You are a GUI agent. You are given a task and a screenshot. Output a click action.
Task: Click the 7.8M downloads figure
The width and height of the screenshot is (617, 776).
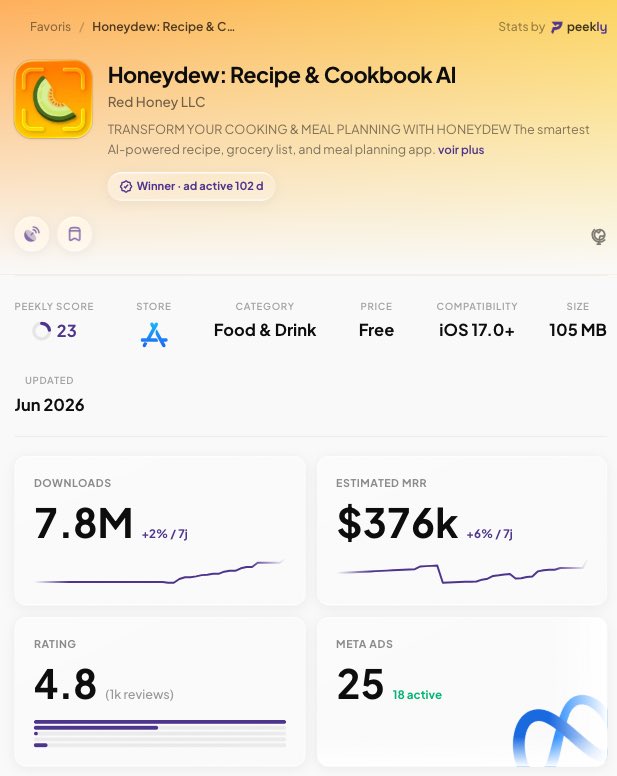point(84,523)
